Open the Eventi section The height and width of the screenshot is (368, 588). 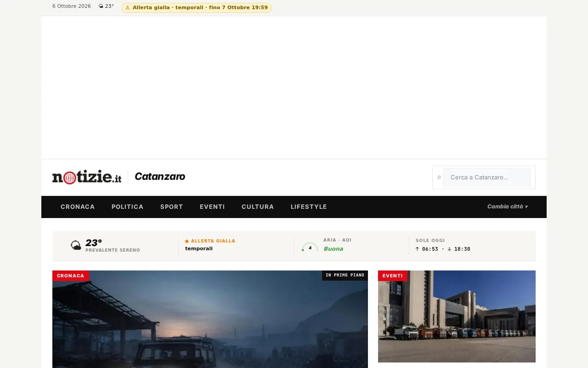coord(212,207)
